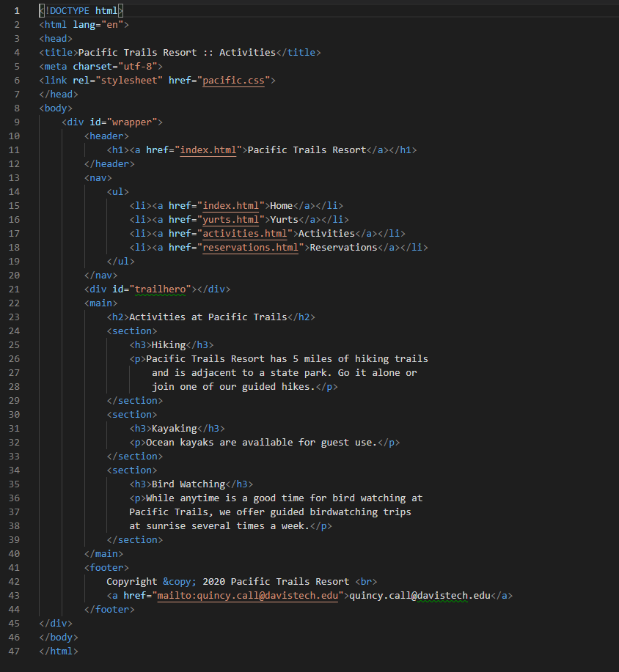Place cursor in the Bird Watching heading text
619x672 pixels.
click(188, 484)
